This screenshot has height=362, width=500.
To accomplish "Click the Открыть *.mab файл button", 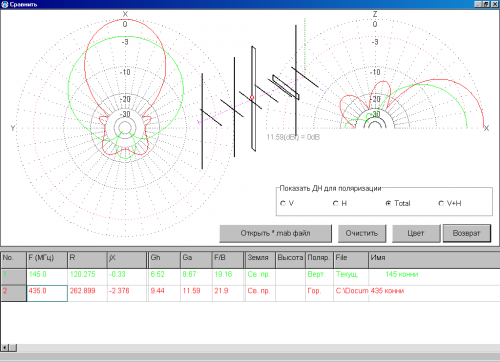I will tap(276, 233).
